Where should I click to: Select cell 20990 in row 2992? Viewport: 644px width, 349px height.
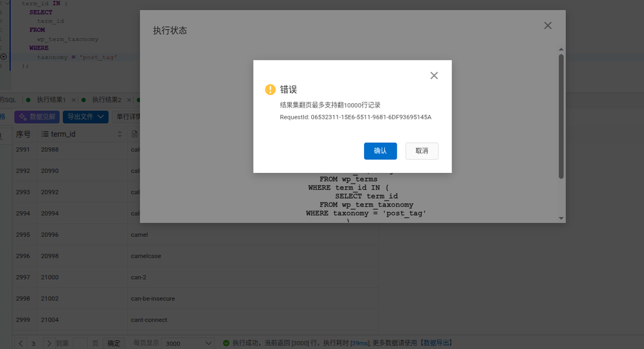point(82,171)
